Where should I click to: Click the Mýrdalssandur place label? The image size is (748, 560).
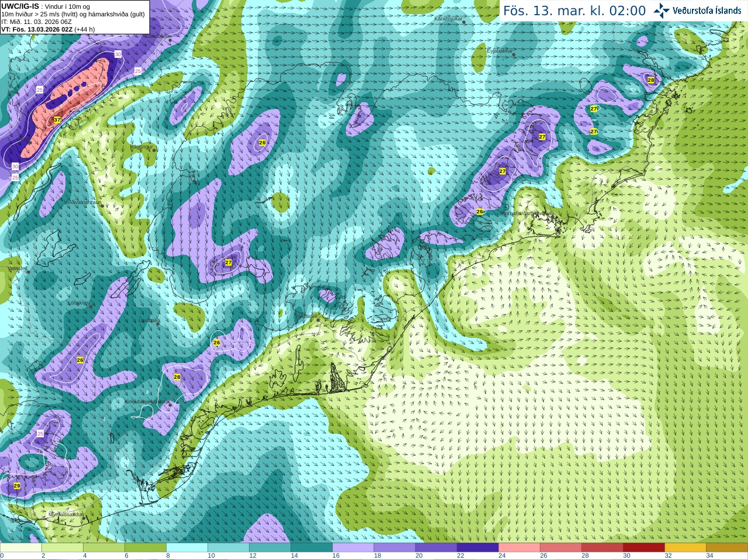click(x=66, y=514)
